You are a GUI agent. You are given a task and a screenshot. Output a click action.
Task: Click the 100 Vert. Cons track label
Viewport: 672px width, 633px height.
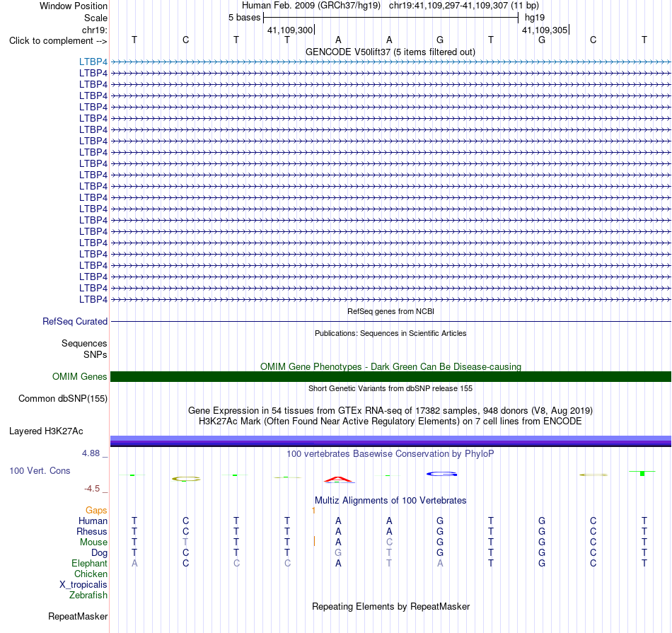pos(40,470)
